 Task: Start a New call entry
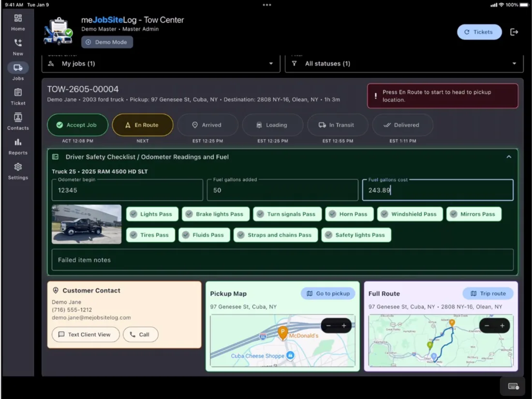tap(17, 47)
